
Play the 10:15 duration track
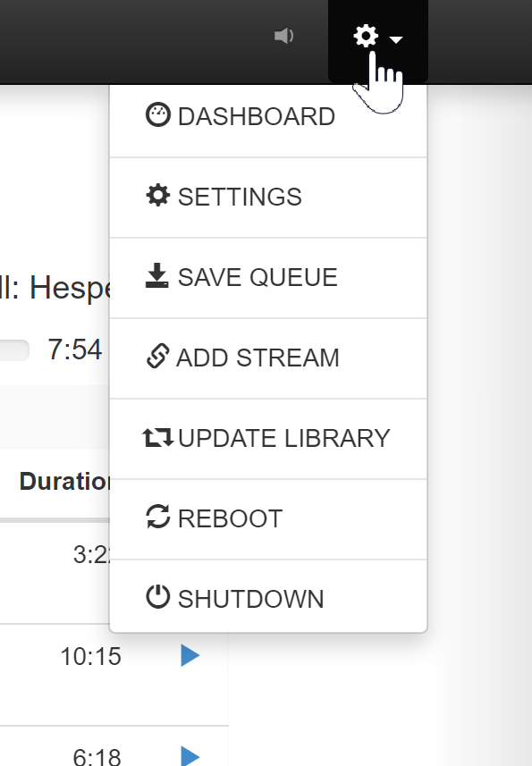(190, 655)
